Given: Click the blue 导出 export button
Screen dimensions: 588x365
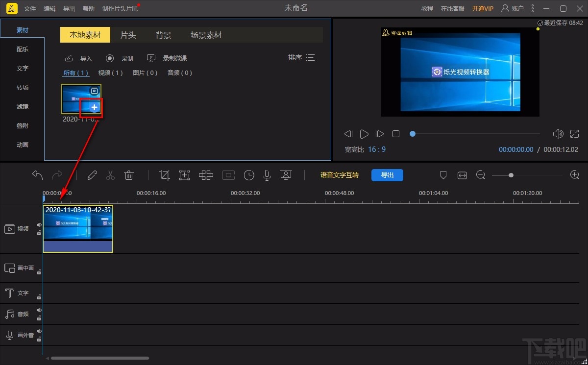Looking at the screenshot, I should [x=387, y=175].
